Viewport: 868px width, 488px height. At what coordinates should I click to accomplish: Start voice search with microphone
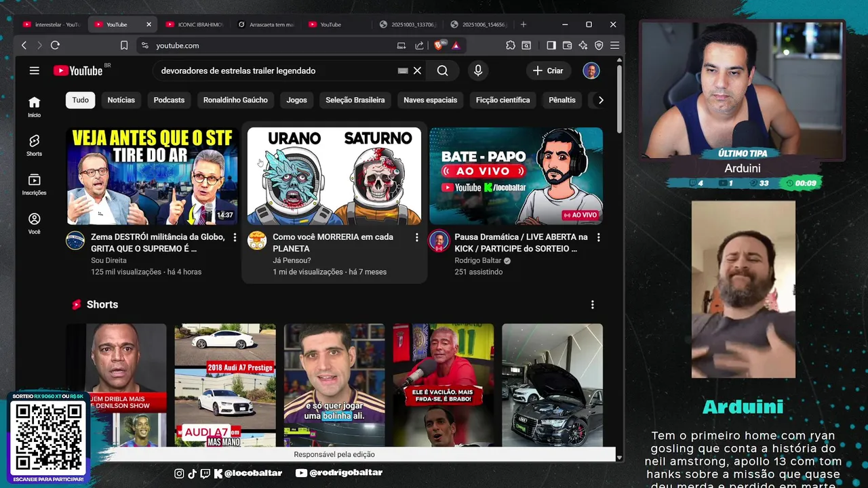pos(478,70)
